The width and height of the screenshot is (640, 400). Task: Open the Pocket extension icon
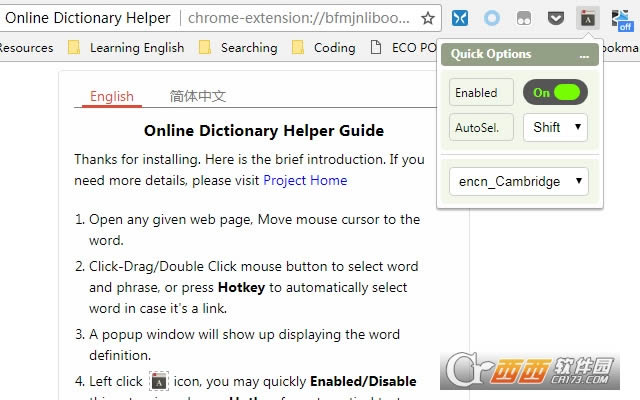tap(556, 18)
